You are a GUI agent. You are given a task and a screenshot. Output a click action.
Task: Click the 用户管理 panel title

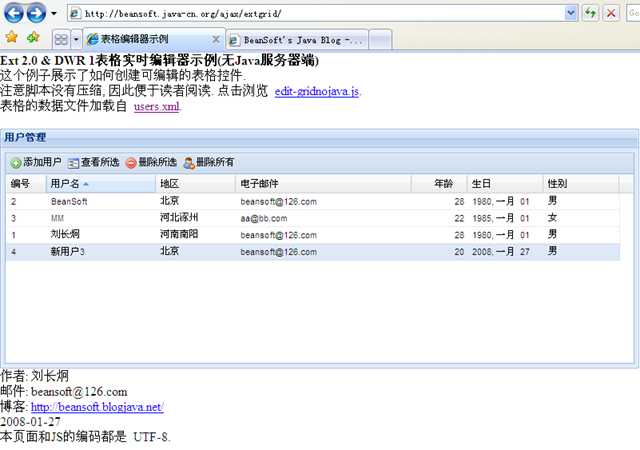25,137
